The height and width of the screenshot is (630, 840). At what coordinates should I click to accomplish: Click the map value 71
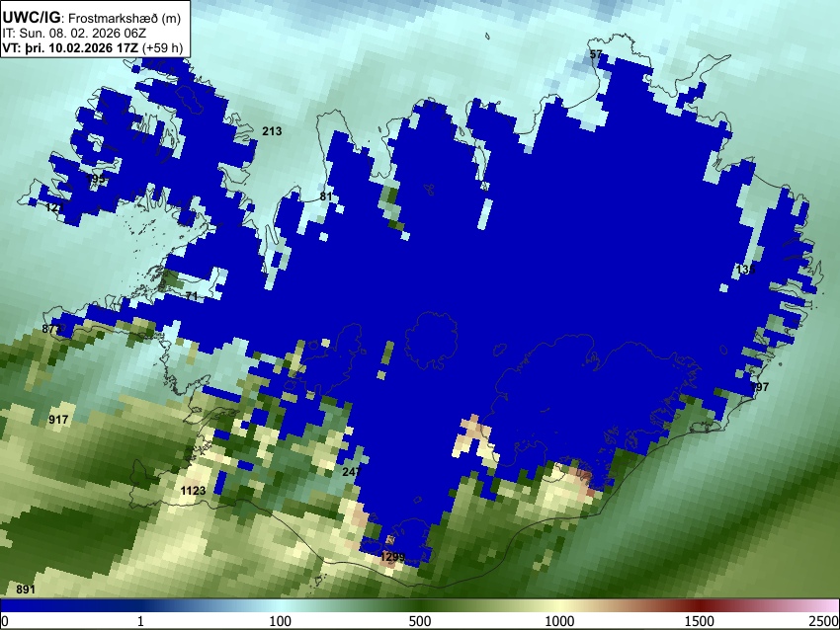point(192,296)
